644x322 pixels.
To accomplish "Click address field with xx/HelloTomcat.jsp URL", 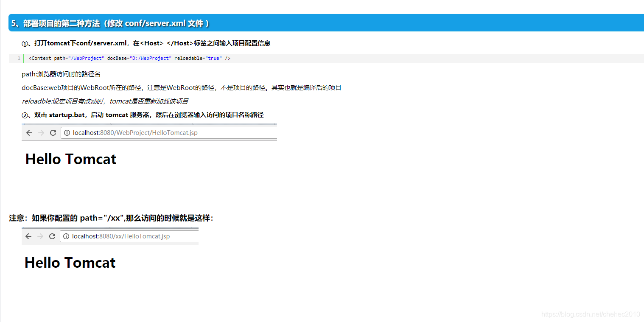I will click(129, 236).
